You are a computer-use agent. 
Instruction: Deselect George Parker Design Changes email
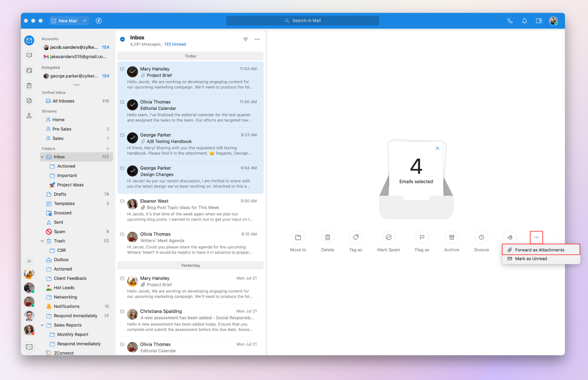click(x=132, y=171)
